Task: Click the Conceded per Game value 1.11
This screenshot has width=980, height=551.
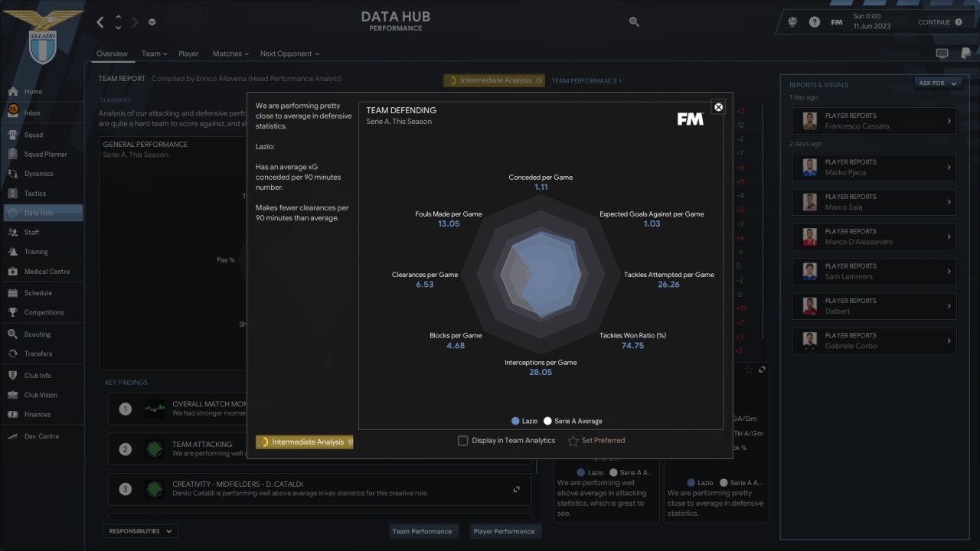Action: tap(541, 187)
